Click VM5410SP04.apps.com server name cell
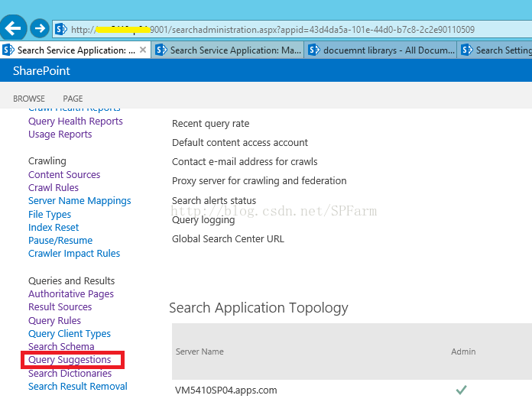The width and height of the screenshot is (532, 405). tap(226, 390)
